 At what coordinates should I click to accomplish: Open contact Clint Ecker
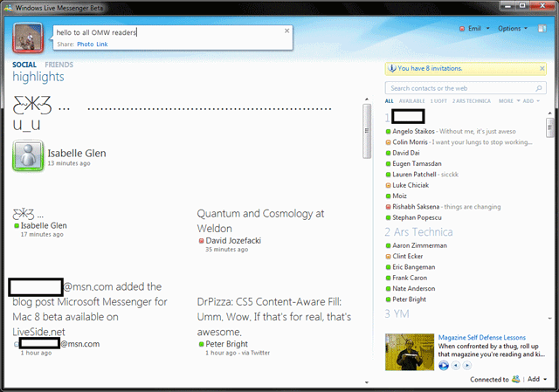click(x=408, y=256)
